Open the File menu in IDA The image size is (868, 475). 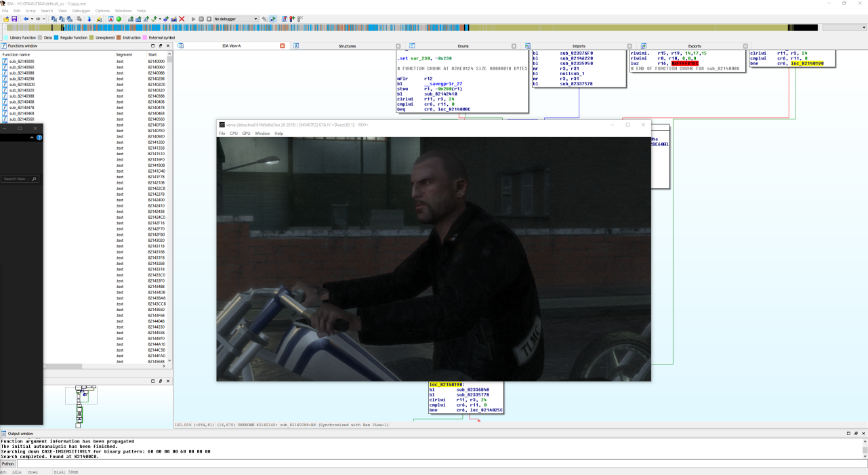[x=5, y=11]
